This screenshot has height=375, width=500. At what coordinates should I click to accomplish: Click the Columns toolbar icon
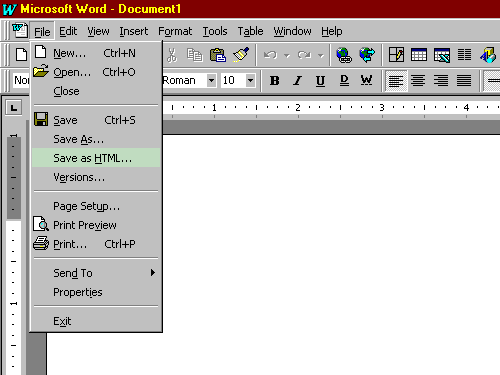(x=464, y=55)
